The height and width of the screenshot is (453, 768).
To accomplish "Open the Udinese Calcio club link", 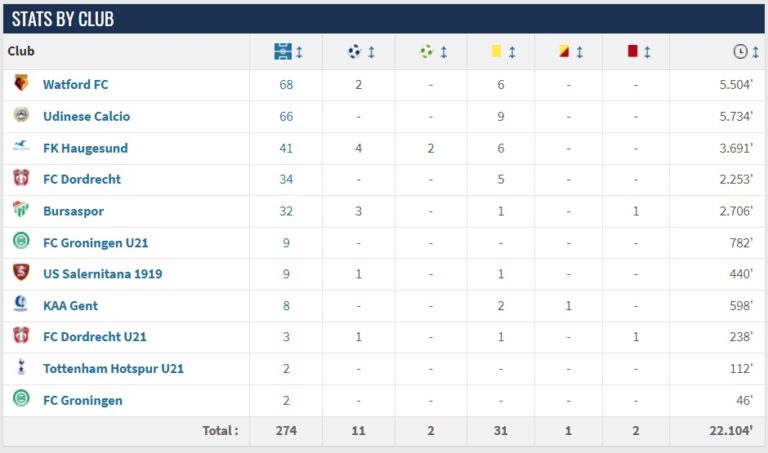I will click(86, 116).
